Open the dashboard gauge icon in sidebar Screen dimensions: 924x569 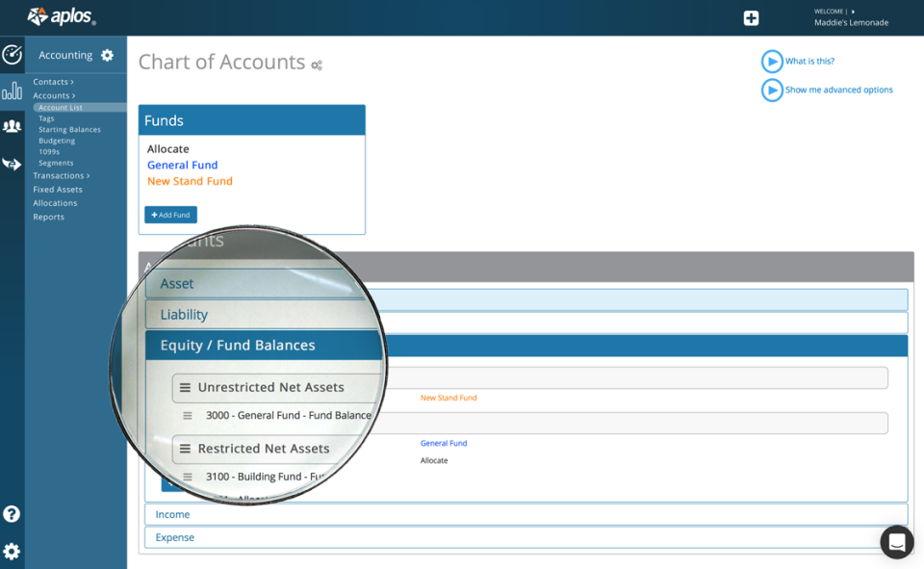(12, 55)
